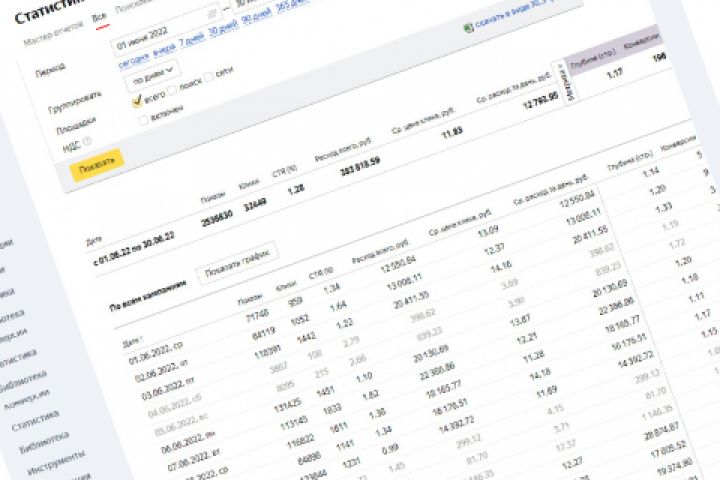Select the 7 дней period link
720x480 pixels.
click(x=191, y=40)
